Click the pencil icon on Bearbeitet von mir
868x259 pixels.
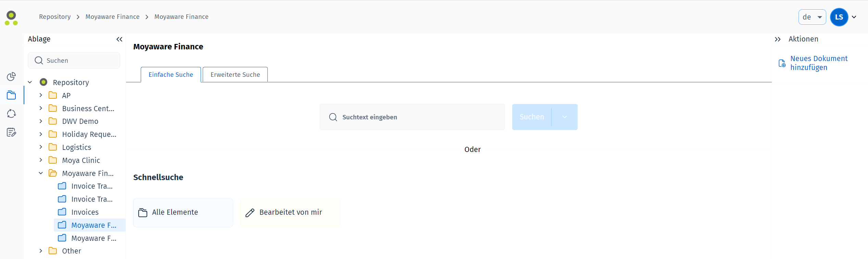[250, 213]
